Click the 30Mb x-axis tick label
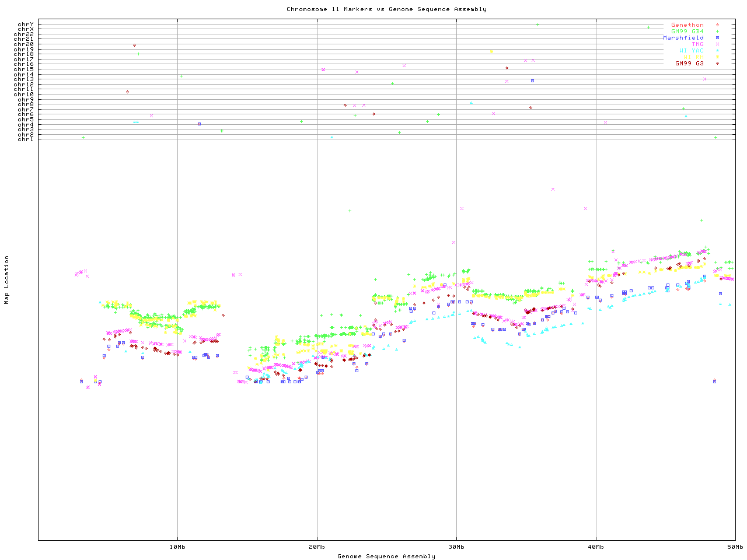 456,547
